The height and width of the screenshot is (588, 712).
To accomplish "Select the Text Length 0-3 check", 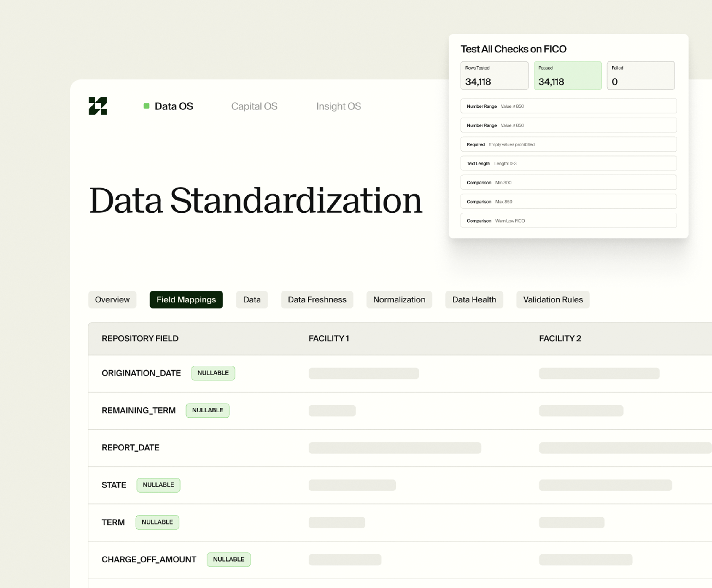I will click(x=569, y=163).
